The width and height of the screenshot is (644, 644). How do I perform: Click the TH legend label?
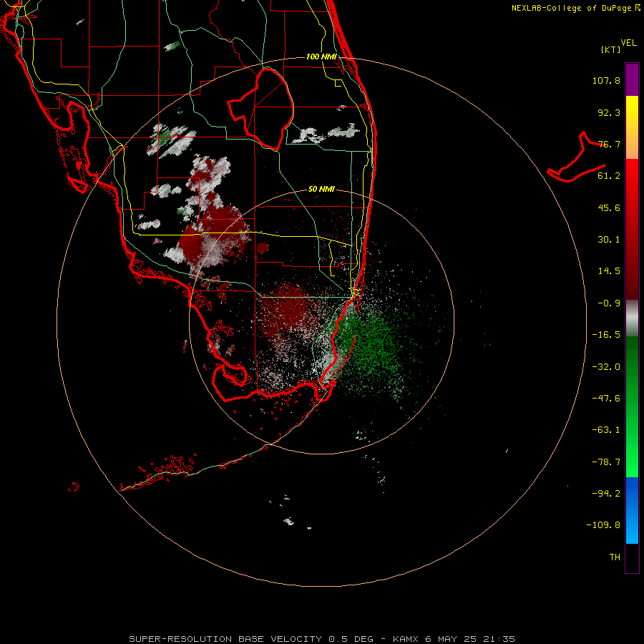(x=615, y=557)
